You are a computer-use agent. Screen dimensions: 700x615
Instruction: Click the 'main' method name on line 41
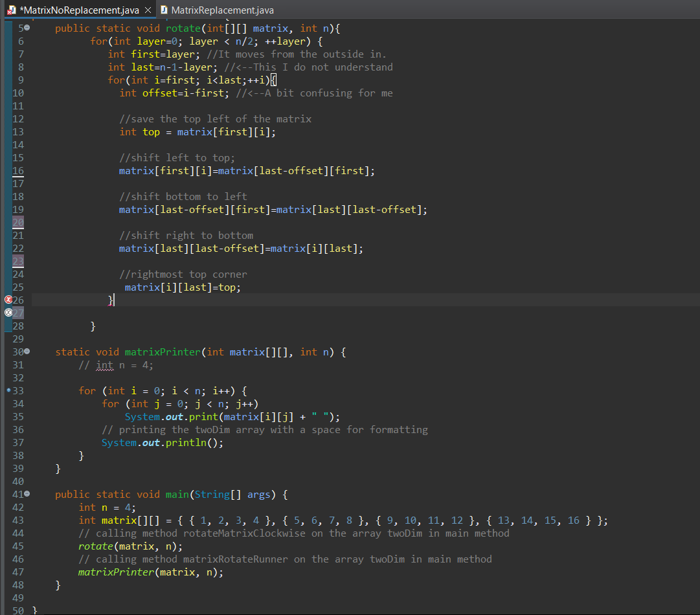tap(177, 495)
